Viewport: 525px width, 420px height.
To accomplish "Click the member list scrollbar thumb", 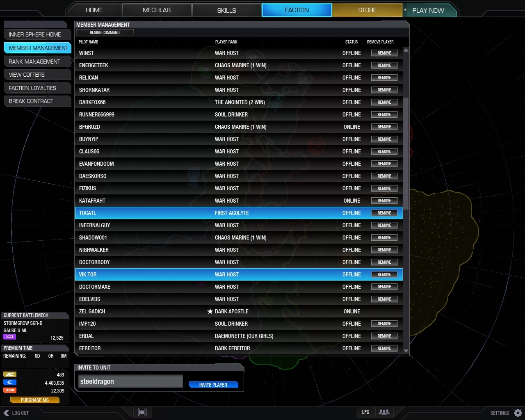I will pyautogui.click(x=406, y=153).
